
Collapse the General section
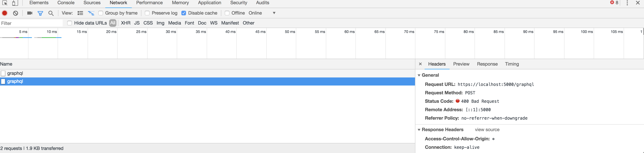coord(419,75)
